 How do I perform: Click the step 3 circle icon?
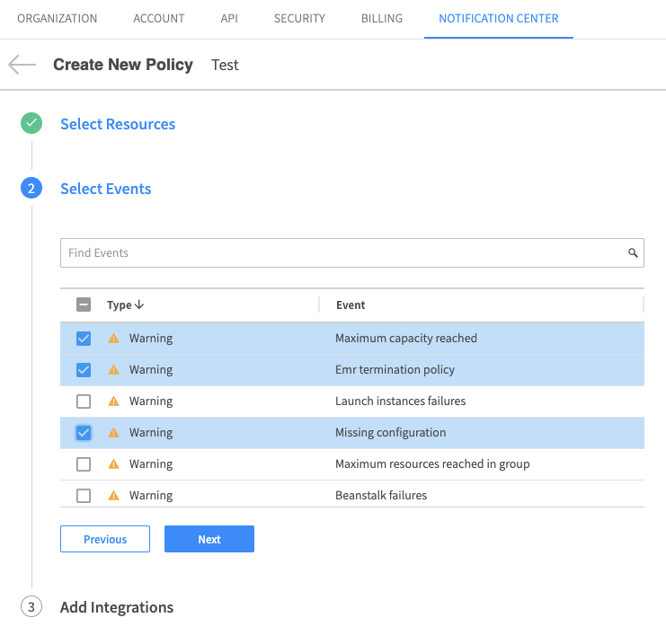pyautogui.click(x=31, y=607)
